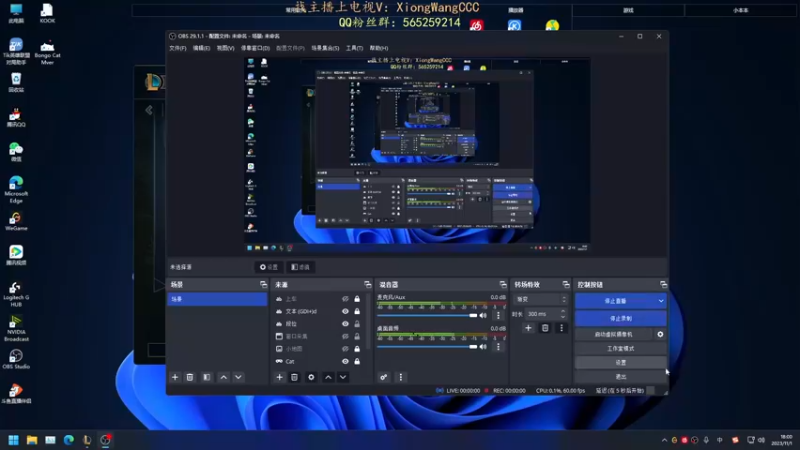Open scene filters icon in Scenes panel

coord(207,377)
